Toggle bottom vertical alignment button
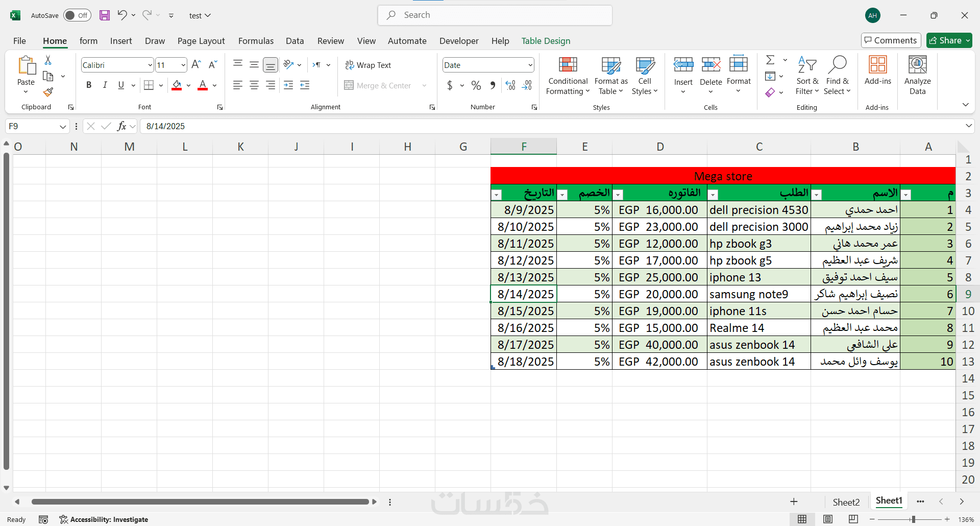Viewport: 980px width, 526px height. [271, 65]
